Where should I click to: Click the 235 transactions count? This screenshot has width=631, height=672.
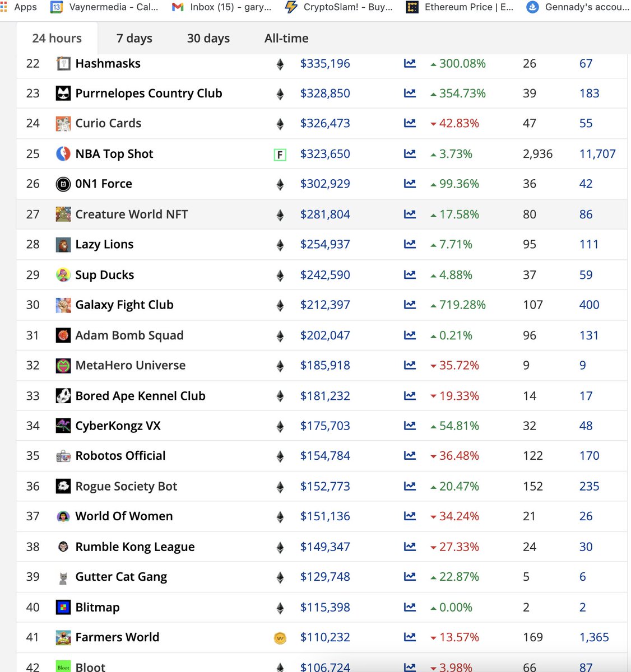click(589, 486)
